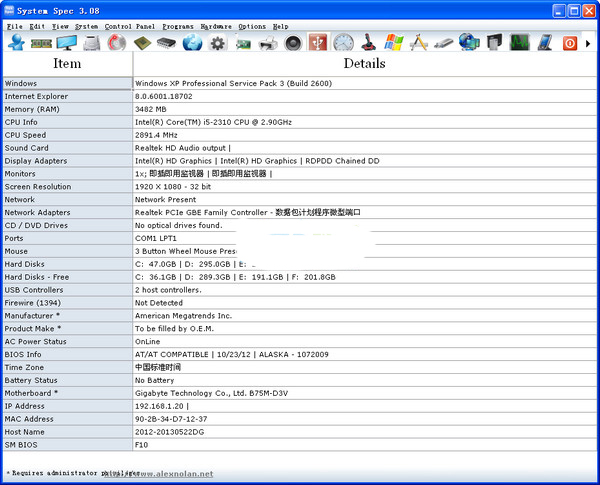Select the AC Power Status row label
This screenshot has width=600, height=485.
coord(68,341)
